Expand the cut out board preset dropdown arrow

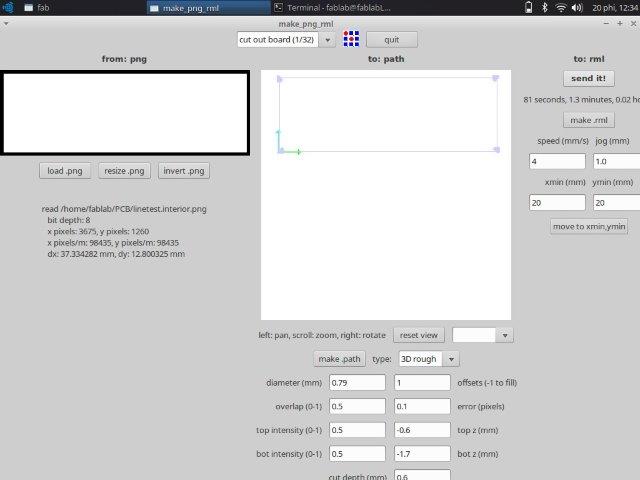(327, 40)
